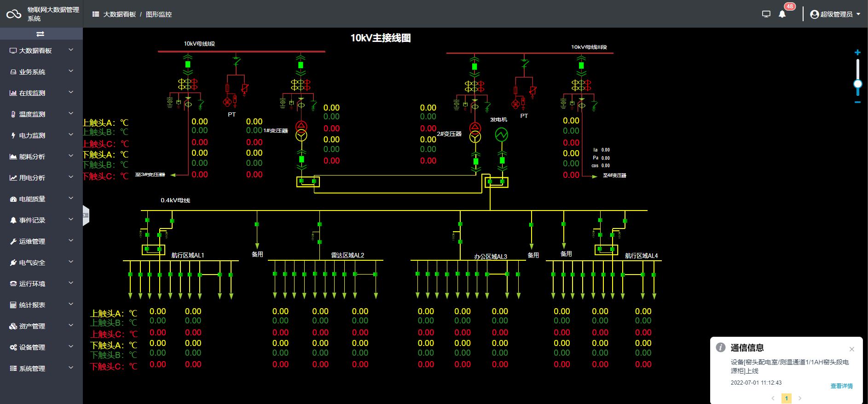
Task: Zoom in with the plus button
Action: pyautogui.click(x=857, y=53)
